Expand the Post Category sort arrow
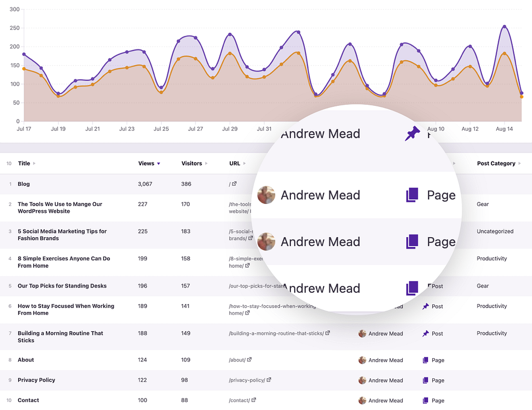The width and height of the screenshot is (532, 410). [x=521, y=163]
